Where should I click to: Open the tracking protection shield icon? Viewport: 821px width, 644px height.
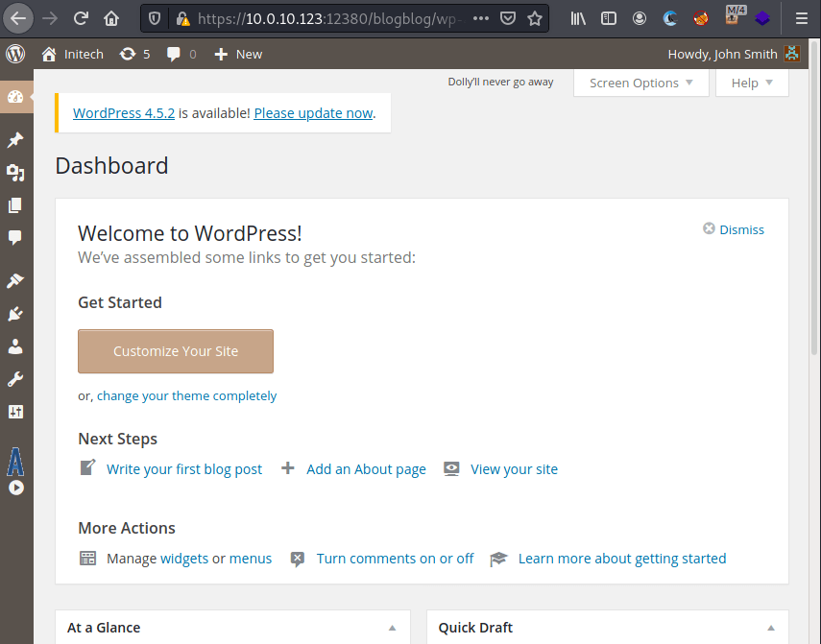155,19
